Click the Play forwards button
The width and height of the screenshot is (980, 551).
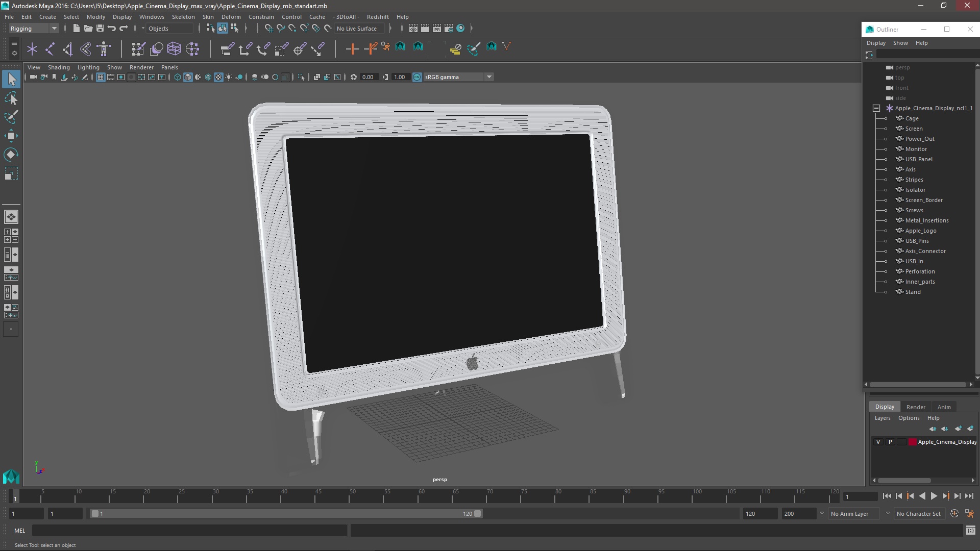pos(934,496)
